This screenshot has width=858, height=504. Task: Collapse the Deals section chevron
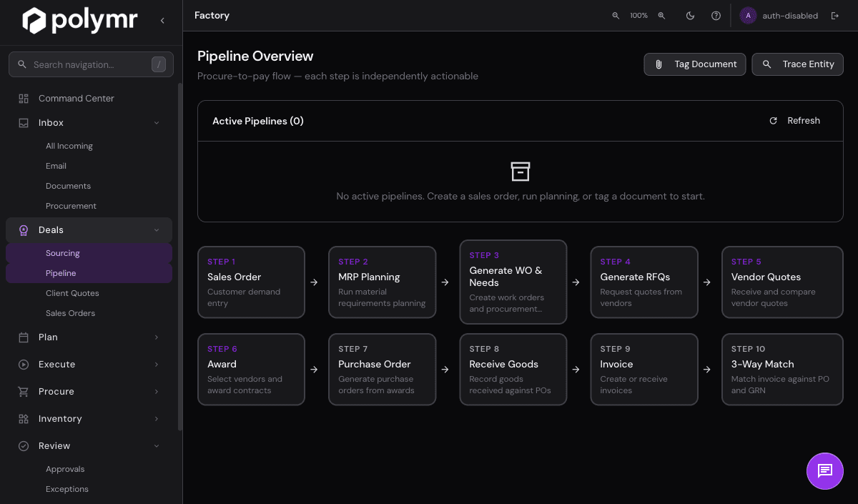157,230
